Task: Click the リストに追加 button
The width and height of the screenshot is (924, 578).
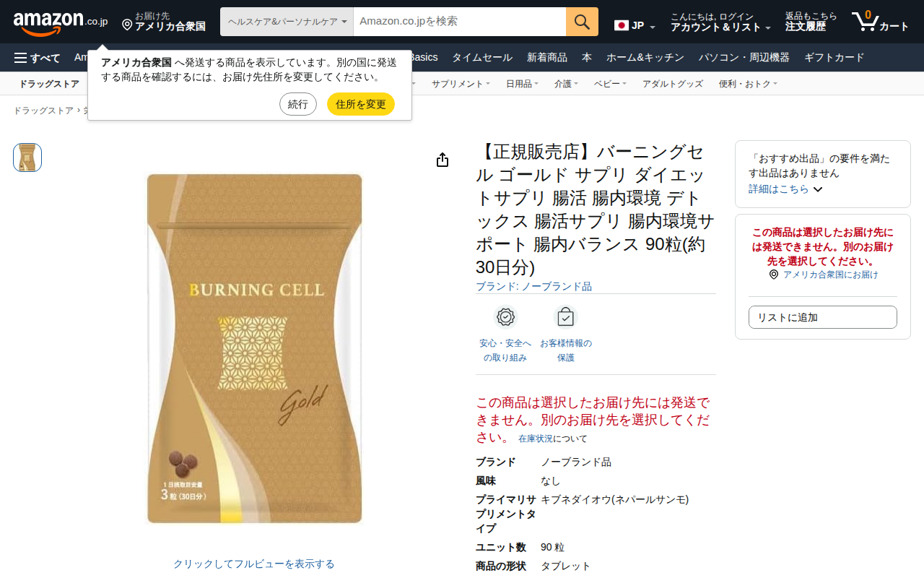Action: click(x=823, y=317)
